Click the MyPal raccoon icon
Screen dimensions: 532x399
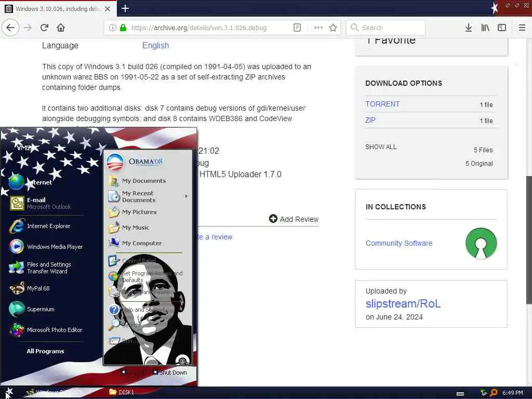[x=16, y=288]
